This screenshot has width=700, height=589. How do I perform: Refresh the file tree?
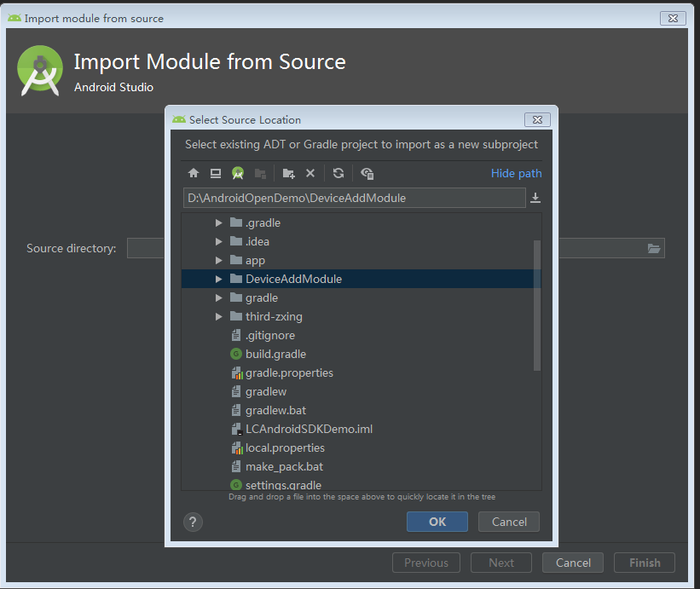click(338, 173)
